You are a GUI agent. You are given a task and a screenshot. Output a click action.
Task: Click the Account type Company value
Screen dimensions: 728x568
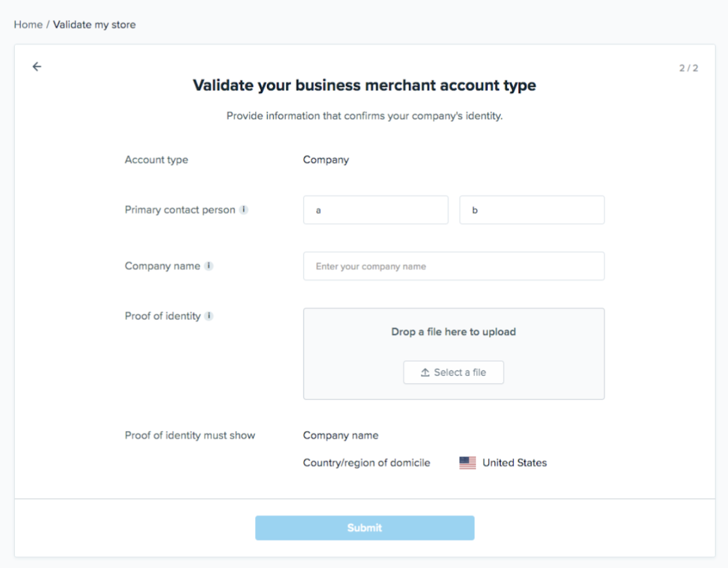(325, 160)
